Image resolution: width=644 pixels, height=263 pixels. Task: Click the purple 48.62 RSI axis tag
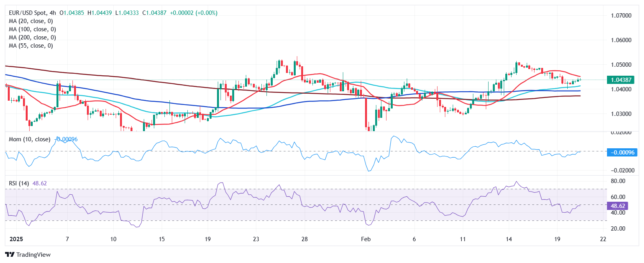tap(618, 206)
